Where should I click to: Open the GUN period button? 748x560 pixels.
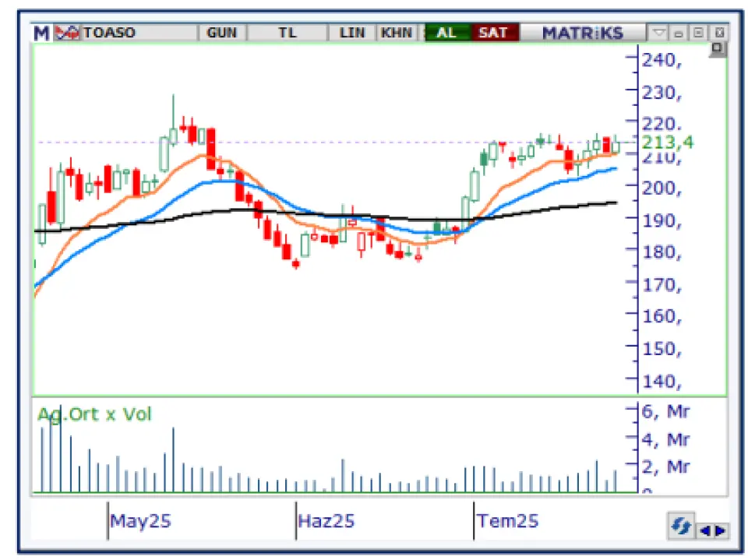tap(222, 33)
